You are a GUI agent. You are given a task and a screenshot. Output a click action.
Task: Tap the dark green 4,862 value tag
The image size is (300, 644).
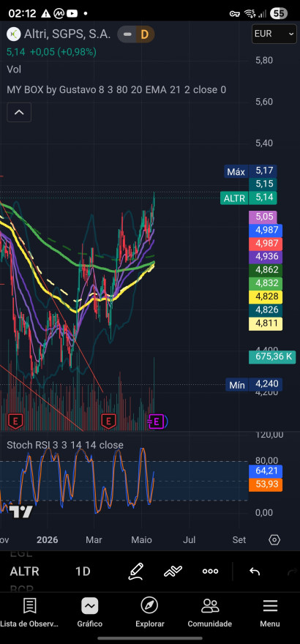point(266,270)
